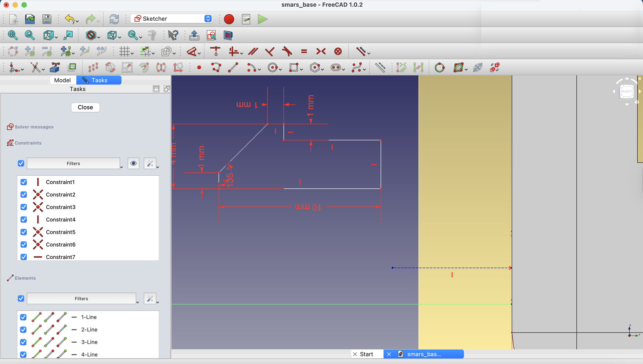Viewport: 643px width, 364px height.
Task: Apply the symmetric constraint tool
Action: (x=321, y=51)
